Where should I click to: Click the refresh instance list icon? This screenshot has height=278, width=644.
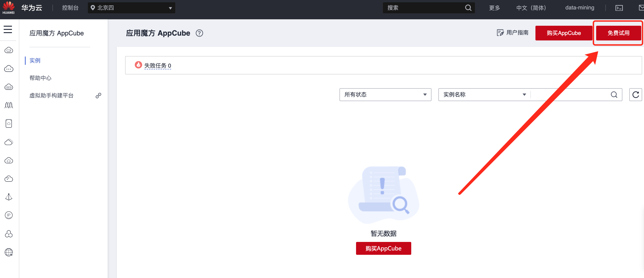pos(635,95)
